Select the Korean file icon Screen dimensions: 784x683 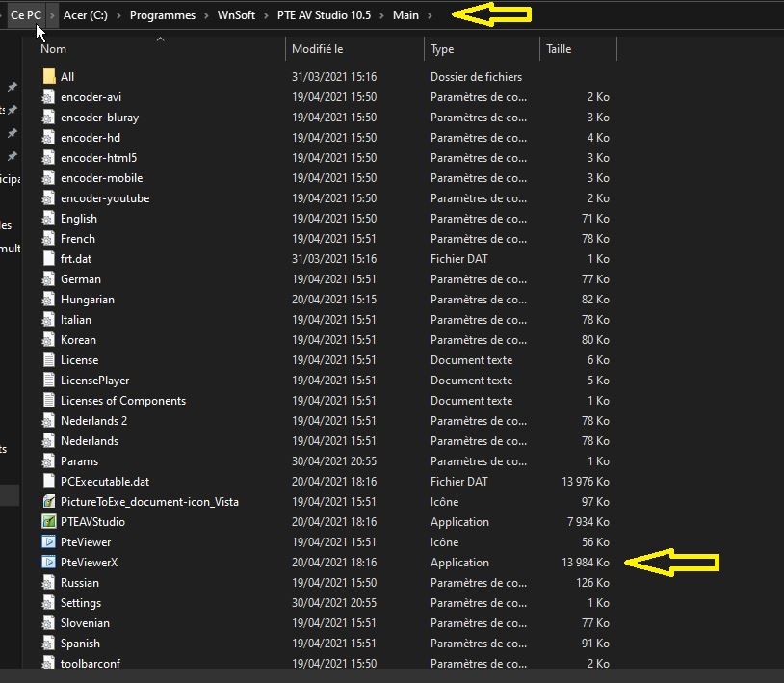click(x=48, y=340)
